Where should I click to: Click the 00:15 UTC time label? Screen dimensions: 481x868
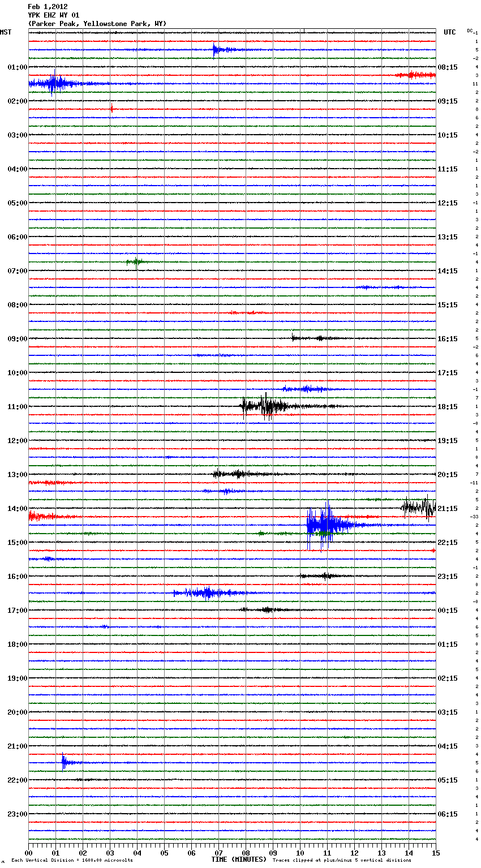pos(448,611)
